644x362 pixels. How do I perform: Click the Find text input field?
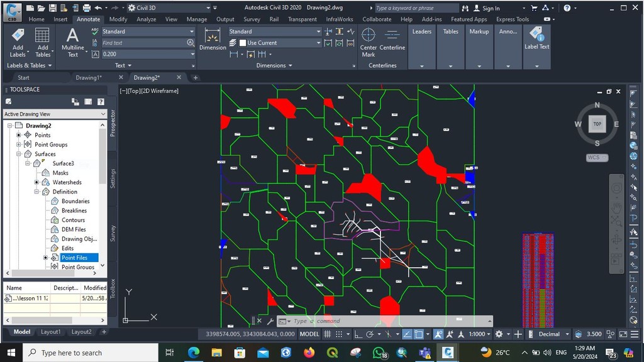[x=144, y=43]
